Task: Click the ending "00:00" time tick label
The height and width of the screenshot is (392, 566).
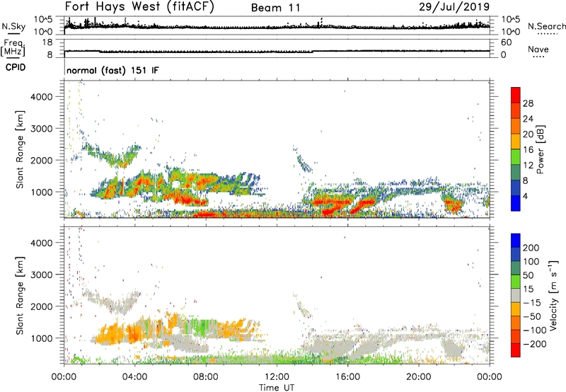Action: click(490, 377)
